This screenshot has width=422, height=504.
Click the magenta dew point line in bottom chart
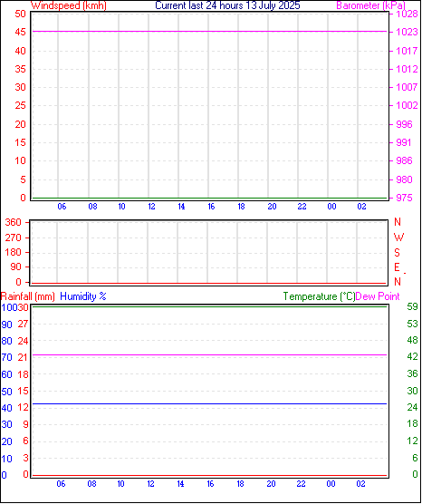(209, 354)
